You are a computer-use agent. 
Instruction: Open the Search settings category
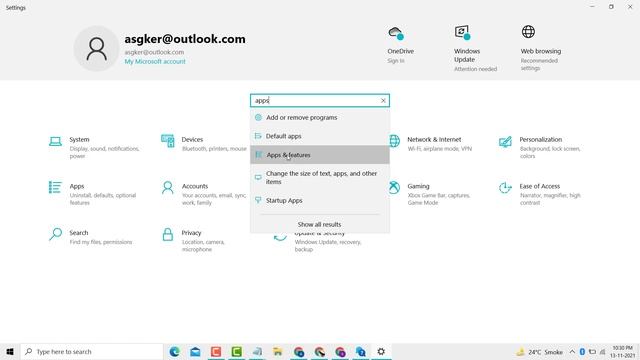point(91,237)
